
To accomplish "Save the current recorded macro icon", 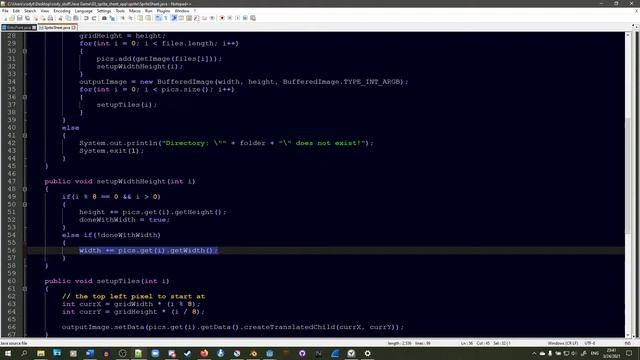I will (253, 18).
